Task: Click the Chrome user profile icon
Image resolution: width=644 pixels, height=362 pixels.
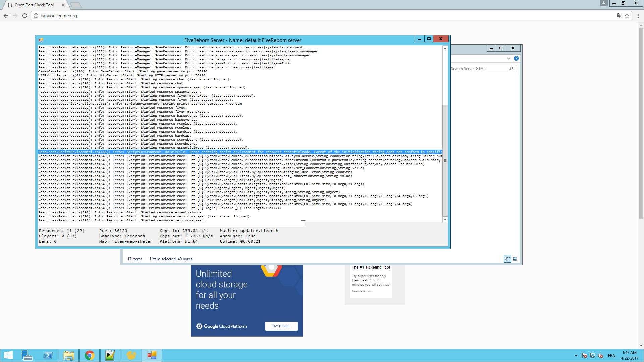Action: coord(604,3)
